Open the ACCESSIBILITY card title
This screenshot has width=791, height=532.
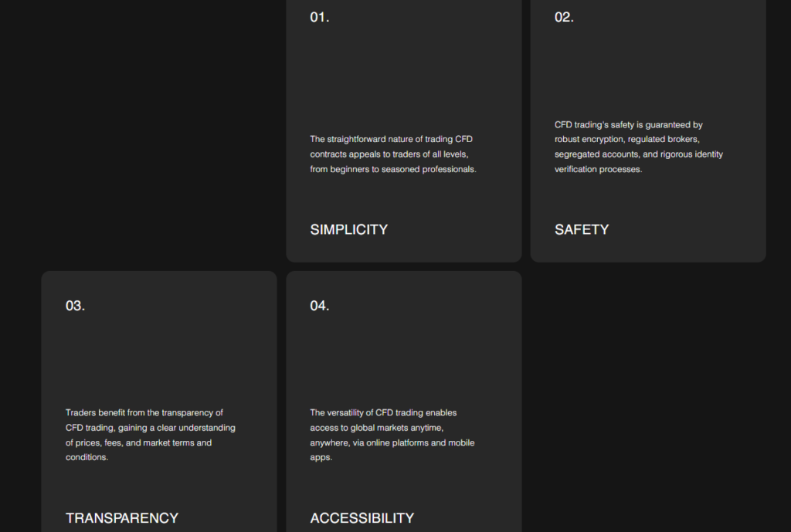click(362, 518)
